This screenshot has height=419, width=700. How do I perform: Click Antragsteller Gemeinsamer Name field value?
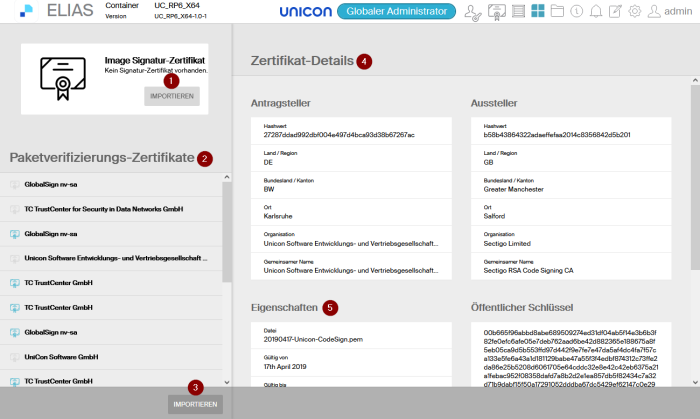tap(351, 270)
